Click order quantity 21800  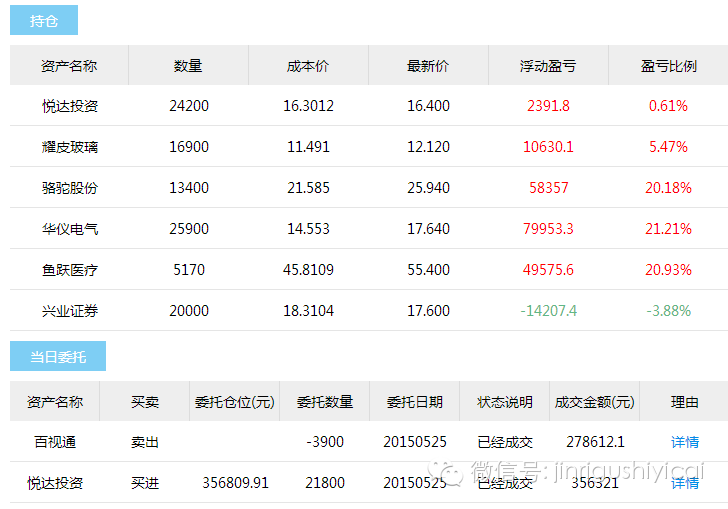coord(325,483)
